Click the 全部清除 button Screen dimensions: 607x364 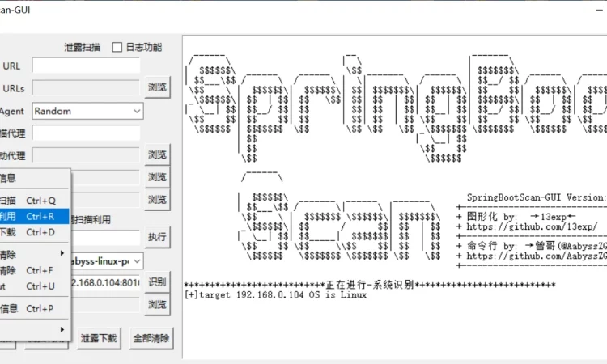tap(151, 338)
